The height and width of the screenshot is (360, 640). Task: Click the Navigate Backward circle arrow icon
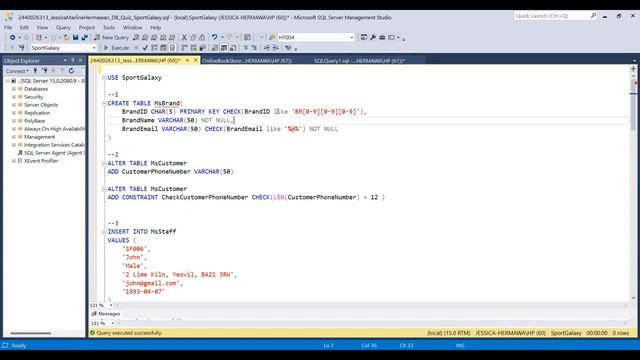[x=13, y=37]
